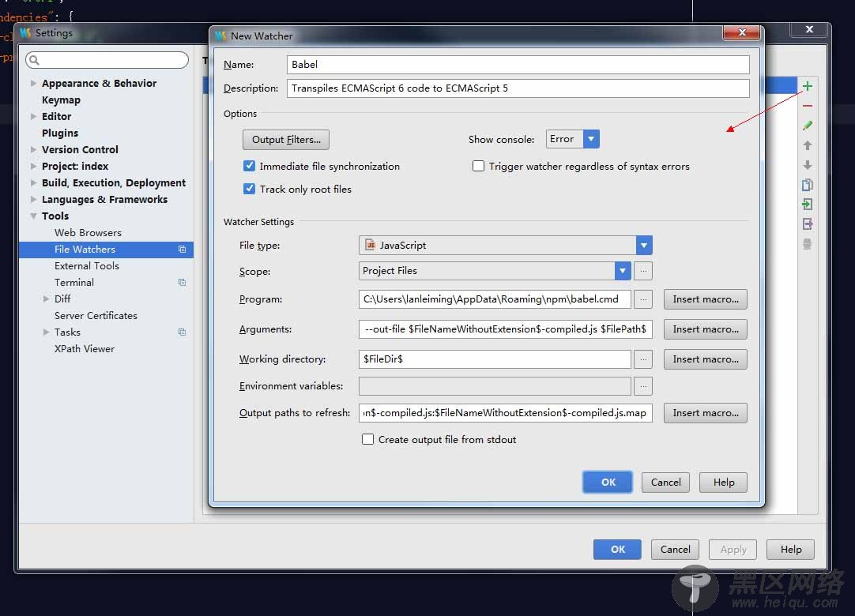Expand the Editor settings node

[x=33, y=117]
